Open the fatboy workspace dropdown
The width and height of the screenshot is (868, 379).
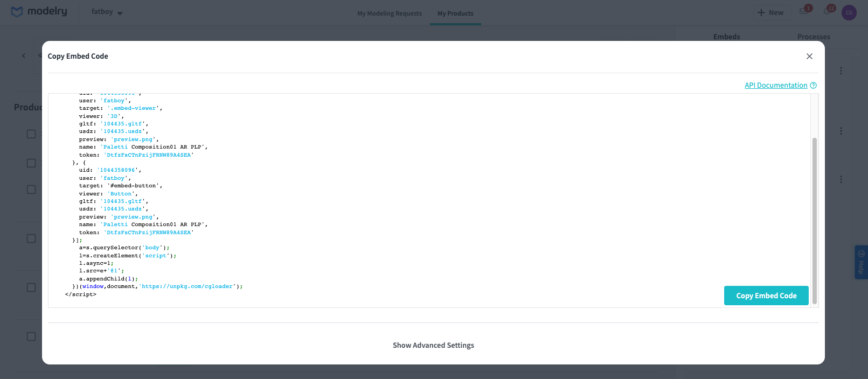[x=107, y=12]
